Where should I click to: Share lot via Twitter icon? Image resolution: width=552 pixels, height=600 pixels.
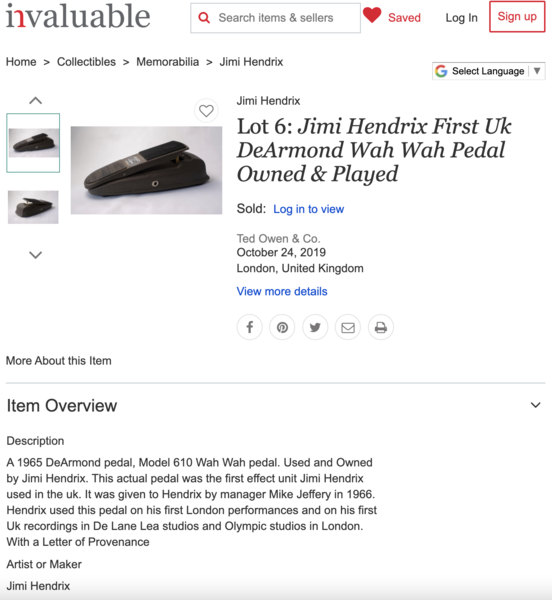click(315, 328)
